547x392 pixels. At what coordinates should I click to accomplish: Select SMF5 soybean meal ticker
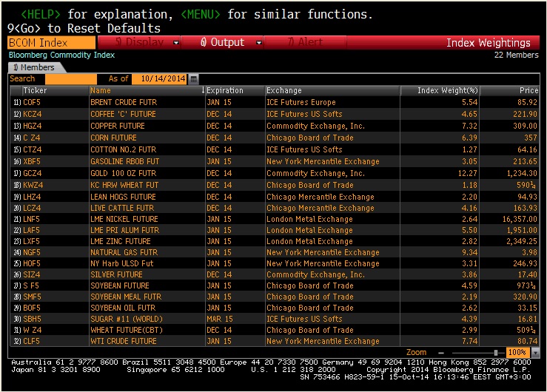[32, 297]
